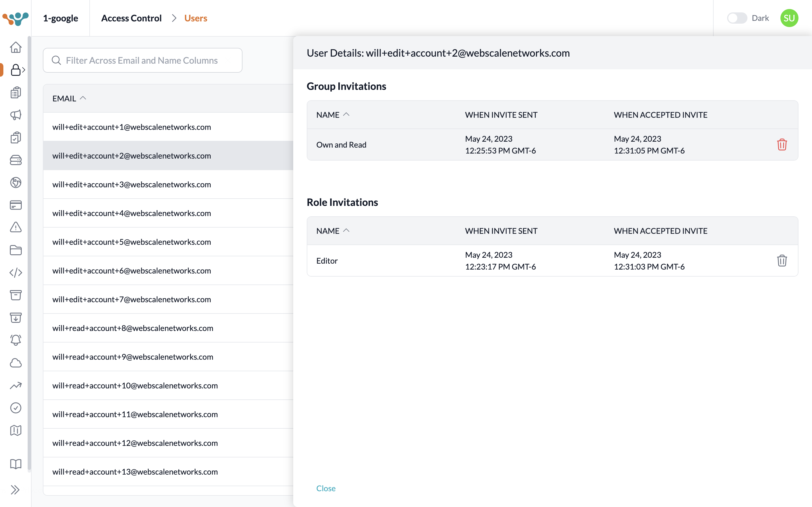
Task: Click the Users breadcrumb item
Action: click(x=196, y=18)
